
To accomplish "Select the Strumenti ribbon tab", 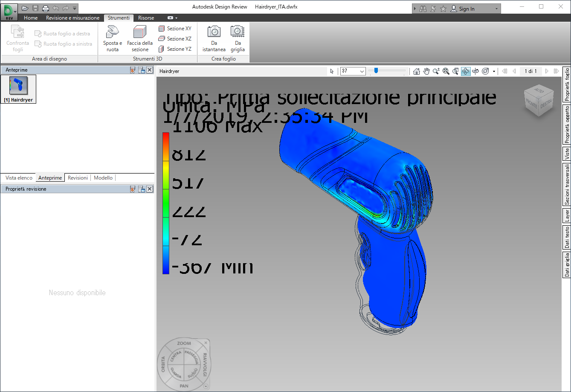I will (x=119, y=18).
